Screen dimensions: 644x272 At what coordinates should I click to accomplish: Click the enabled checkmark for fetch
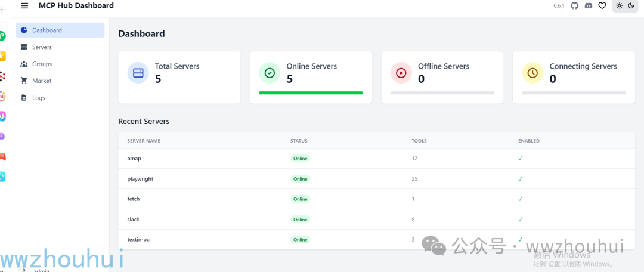(521, 199)
